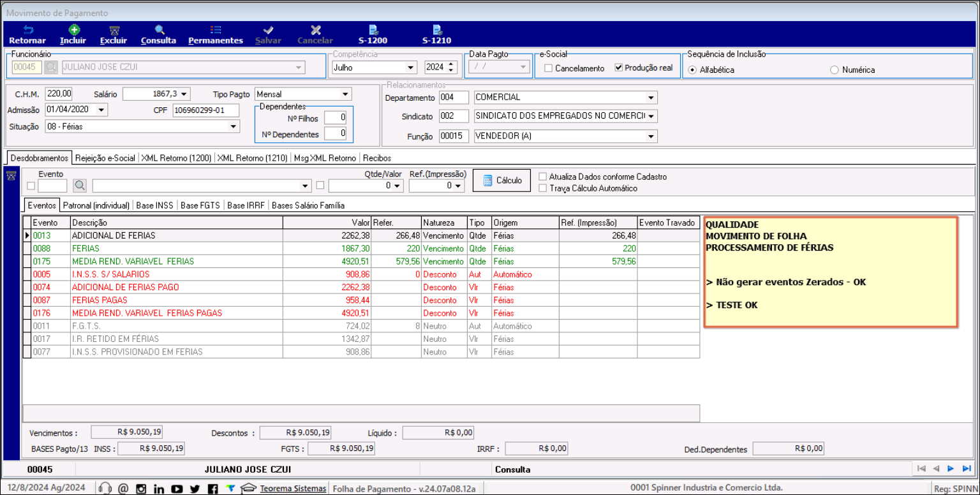Open the Twitter icon in status bar

(x=195, y=489)
